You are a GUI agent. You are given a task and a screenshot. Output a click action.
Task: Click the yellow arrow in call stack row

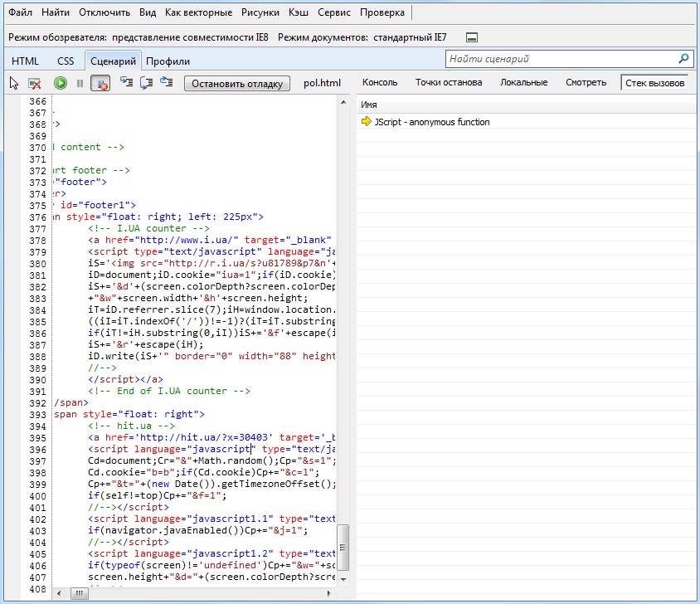click(366, 121)
